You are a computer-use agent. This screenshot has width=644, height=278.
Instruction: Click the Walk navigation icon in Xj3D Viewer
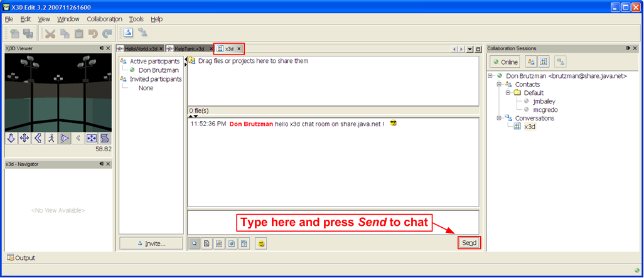point(51,138)
